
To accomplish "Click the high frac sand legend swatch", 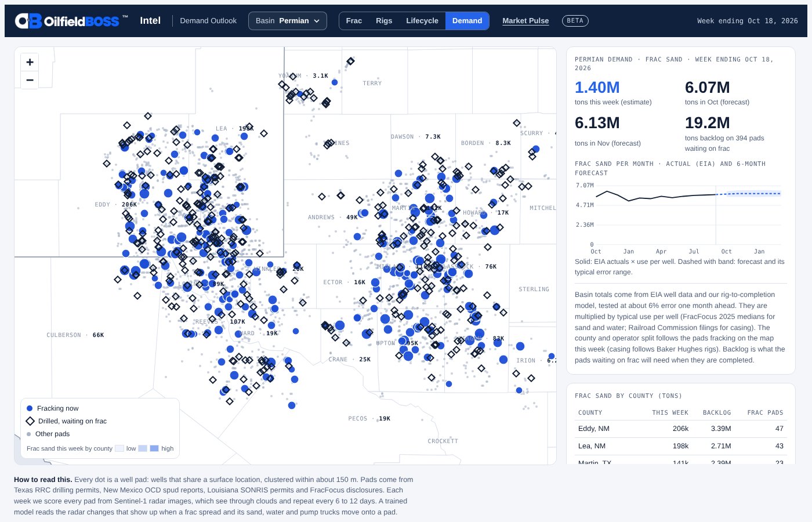I will (x=154, y=448).
